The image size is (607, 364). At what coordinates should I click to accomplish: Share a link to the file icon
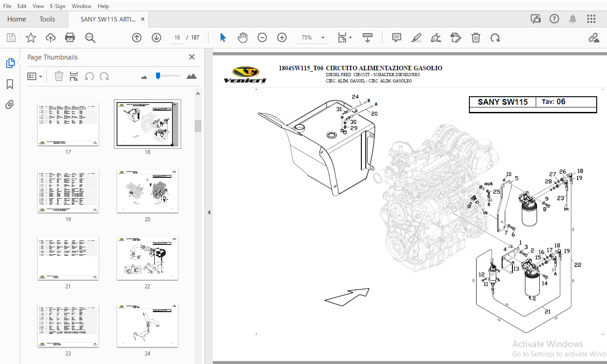pos(594,38)
